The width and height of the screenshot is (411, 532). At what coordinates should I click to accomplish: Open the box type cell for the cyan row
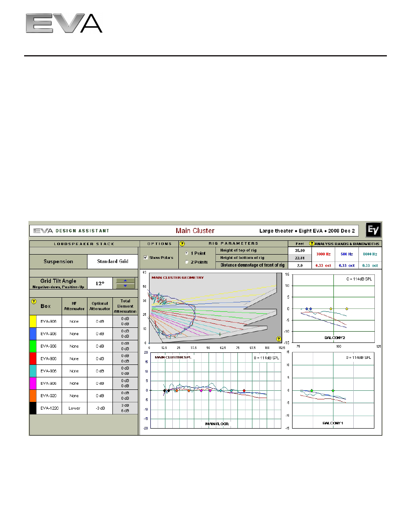(49, 371)
